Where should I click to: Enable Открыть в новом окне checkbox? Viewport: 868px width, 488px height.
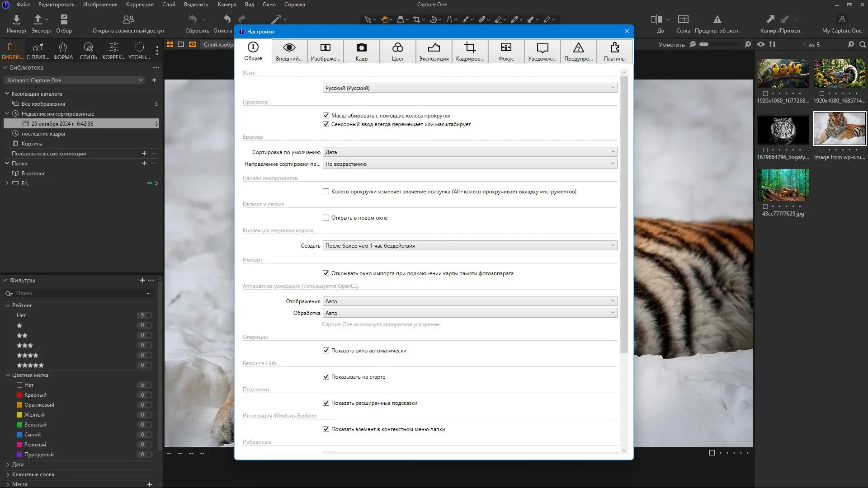[326, 218]
